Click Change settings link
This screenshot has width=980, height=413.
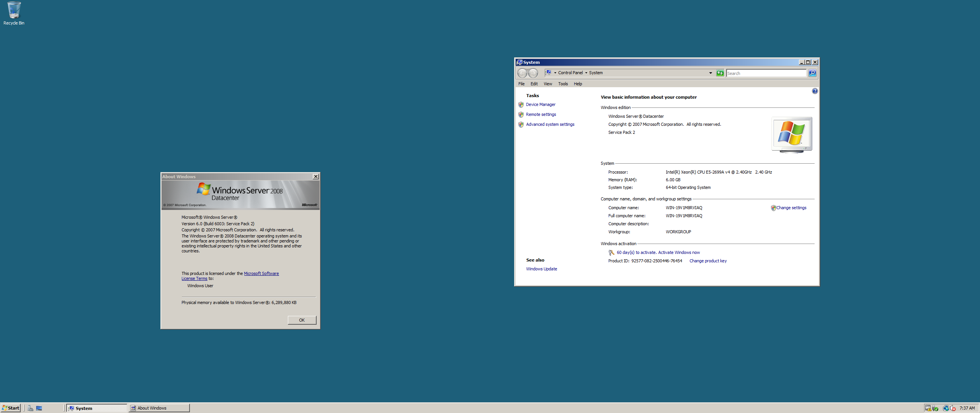pyautogui.click(x=791, y=208)
